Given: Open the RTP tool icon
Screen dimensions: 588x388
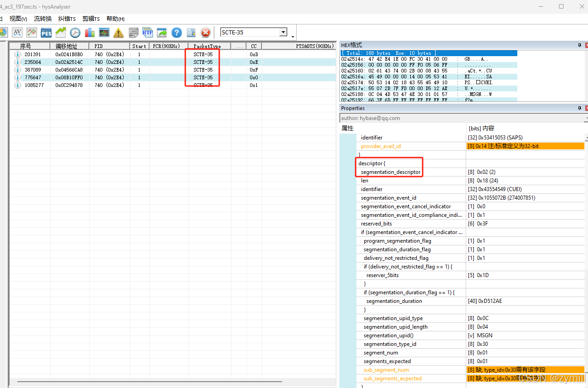Looking at the screenshot, I should (x=148, y=32).
